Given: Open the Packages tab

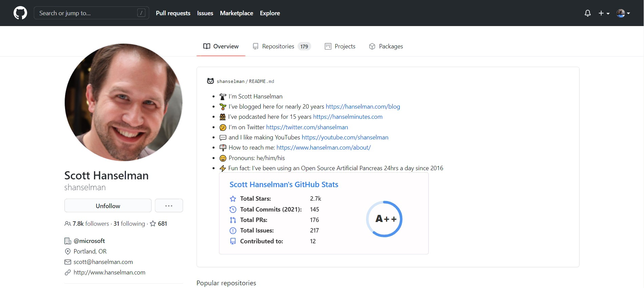Looking at the screenshot, I should coord(386,46).
